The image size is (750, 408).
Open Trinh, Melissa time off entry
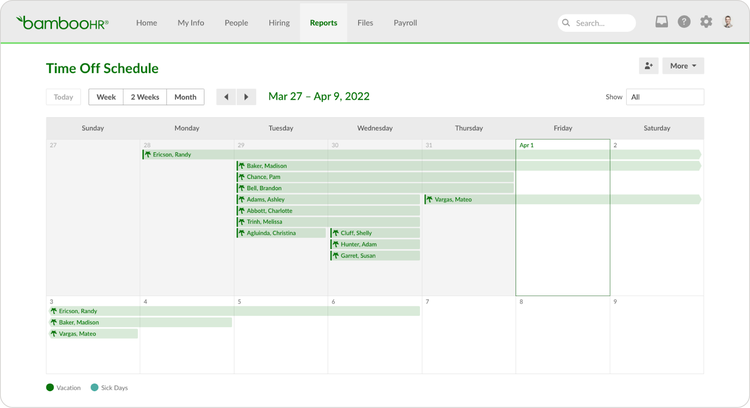tap(328, 222)
